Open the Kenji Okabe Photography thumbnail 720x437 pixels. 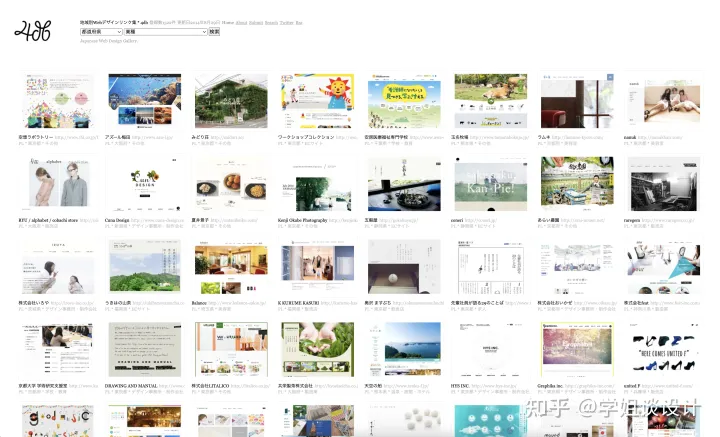317,184
